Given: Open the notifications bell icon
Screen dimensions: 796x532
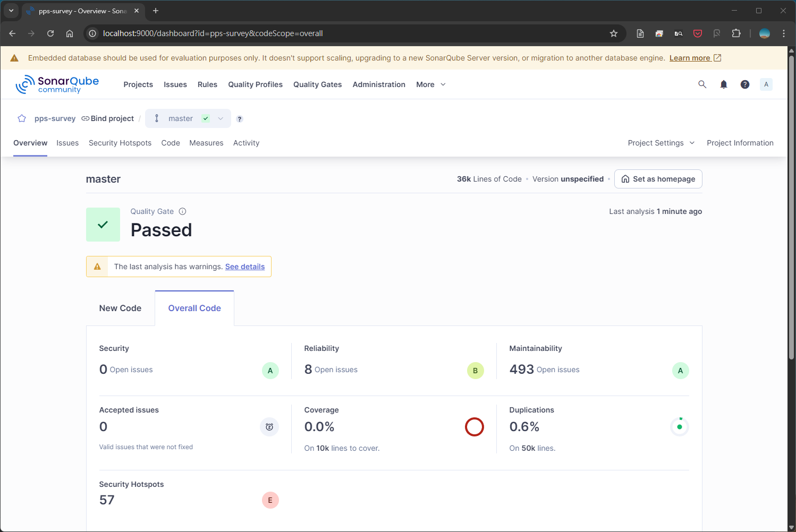Looking at the screenshot, I should click(723, 84).
